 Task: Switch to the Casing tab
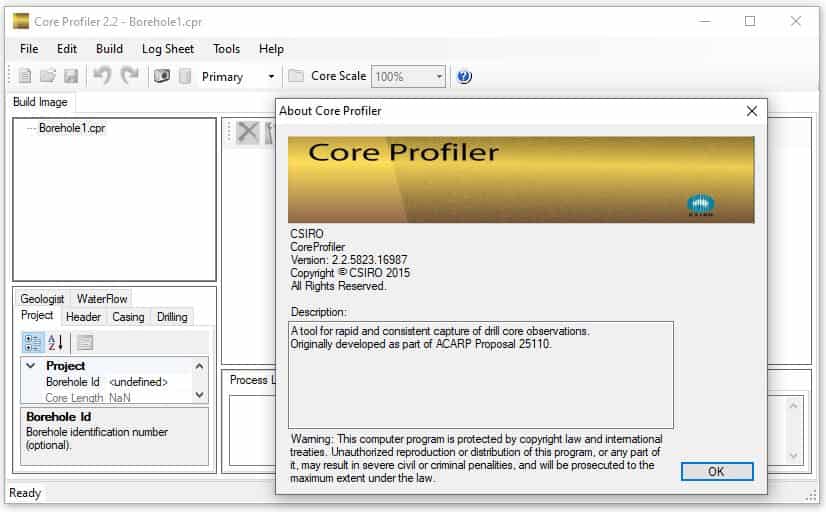(128, 317)
